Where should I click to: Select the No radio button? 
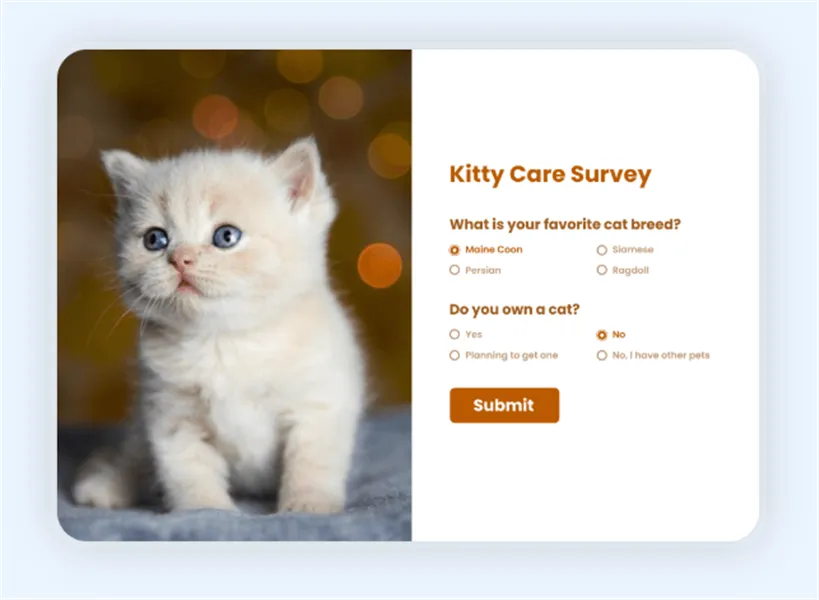(602, 335)
